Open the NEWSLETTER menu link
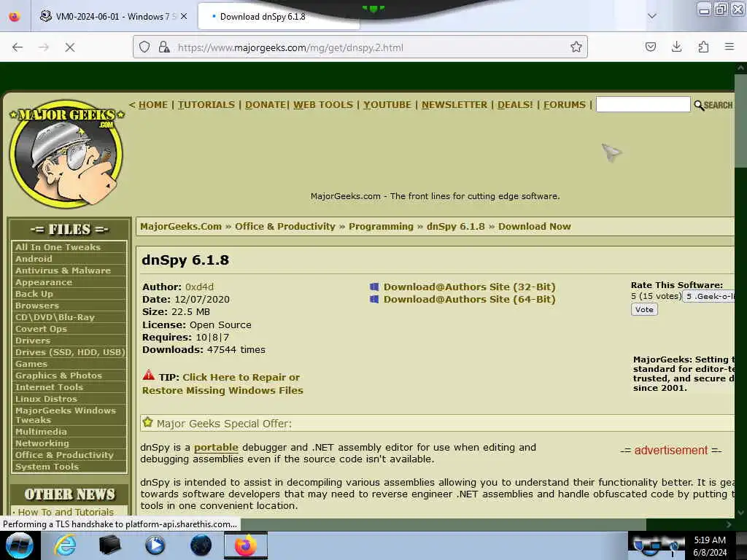This screenshot has width=747, height=560. coord(454,105)
